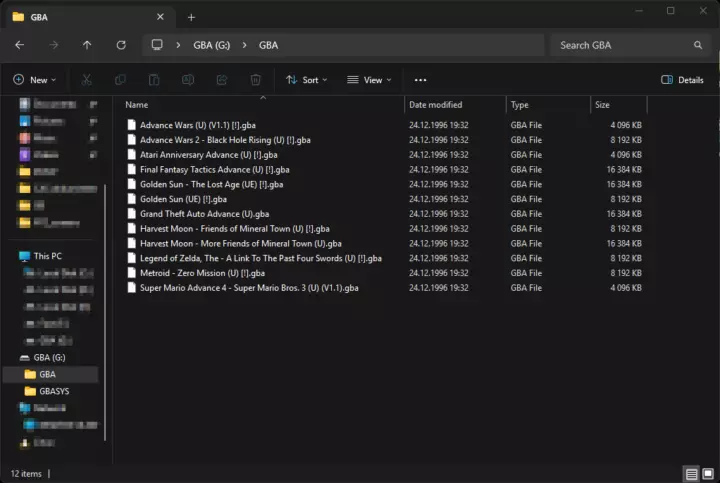The width and height of the screenshot is (720, 483).
Task: Click file icon of Advance Wars (U) (V1.1)
Action: click(x=132, y=125)
